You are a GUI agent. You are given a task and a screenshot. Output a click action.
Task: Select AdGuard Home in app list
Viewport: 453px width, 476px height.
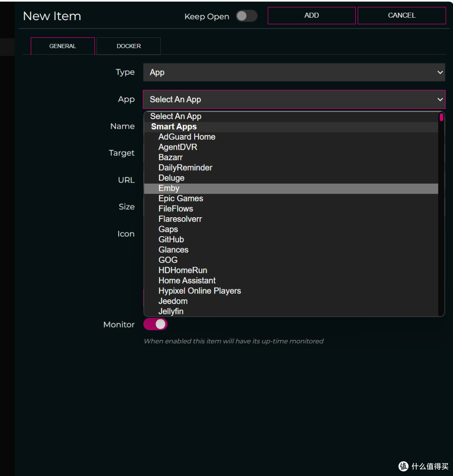(187, 137)
